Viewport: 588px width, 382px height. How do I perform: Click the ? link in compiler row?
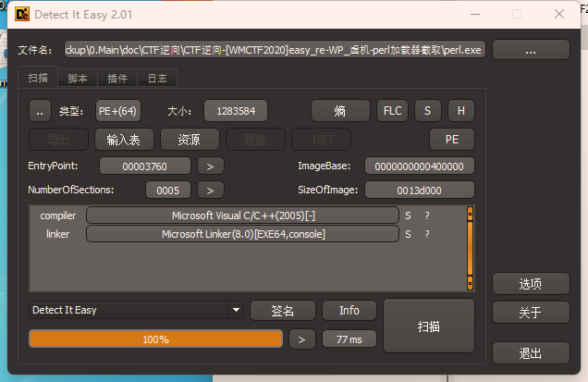click(427, 216)
